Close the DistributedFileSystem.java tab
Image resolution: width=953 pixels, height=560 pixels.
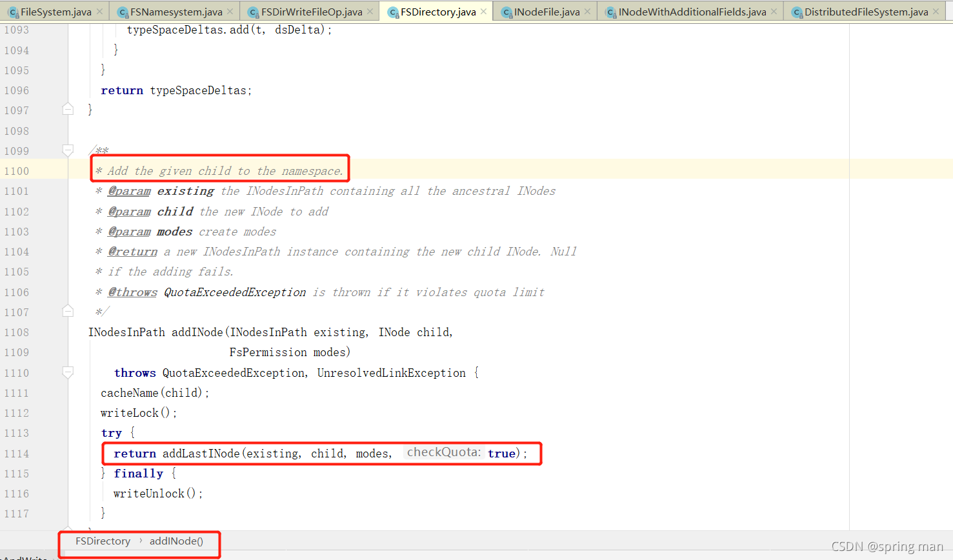(936, 12)
